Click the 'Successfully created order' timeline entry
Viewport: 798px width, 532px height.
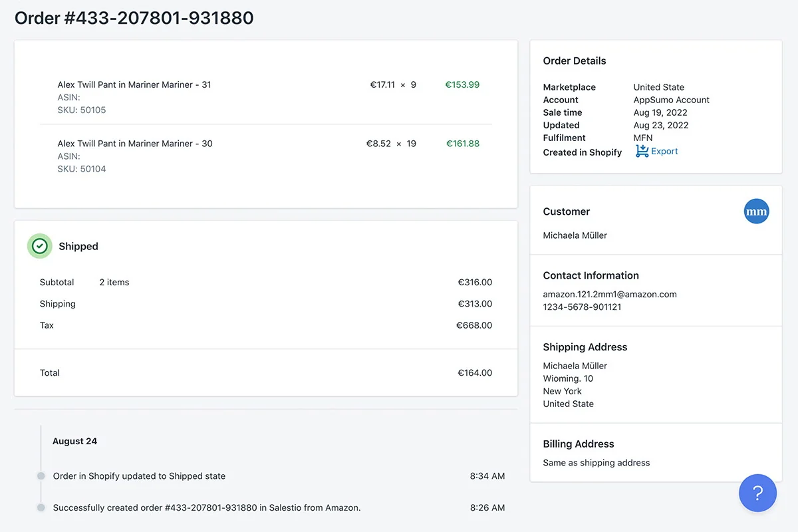[x=207, y=507]
